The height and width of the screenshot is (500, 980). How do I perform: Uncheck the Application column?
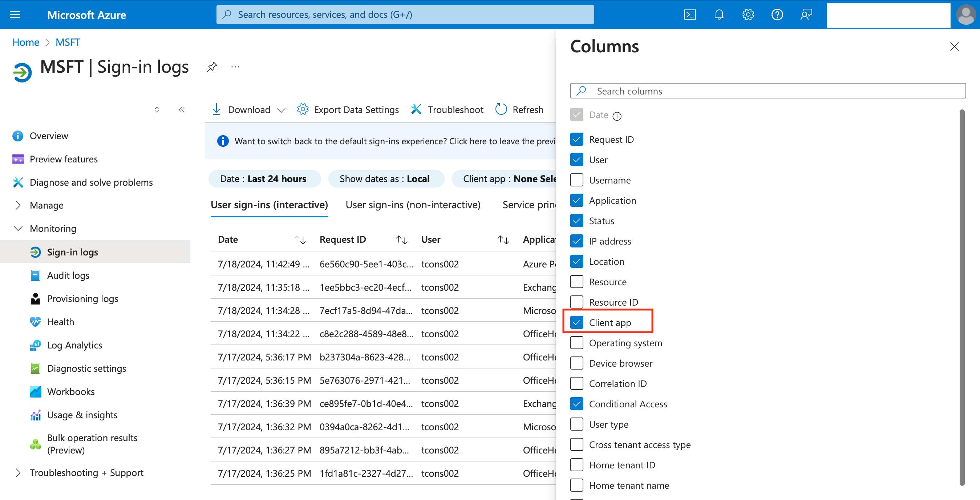pyautogui.click(x=577, y=200)
